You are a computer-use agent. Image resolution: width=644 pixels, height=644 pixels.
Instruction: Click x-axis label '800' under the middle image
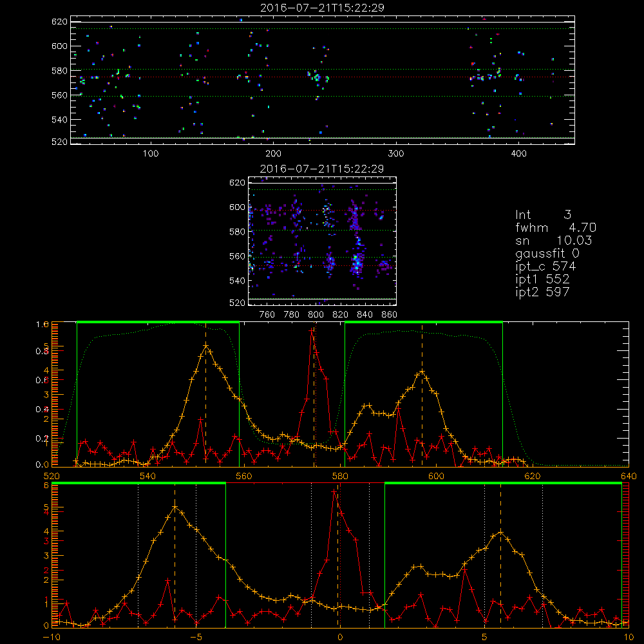click(x=316, y=315)
